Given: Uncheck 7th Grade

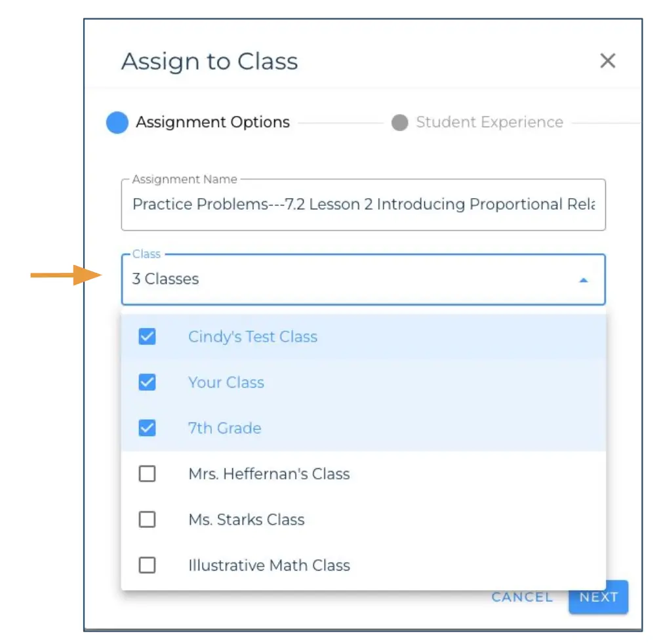Looking at the screenshot, I should 147,428.
